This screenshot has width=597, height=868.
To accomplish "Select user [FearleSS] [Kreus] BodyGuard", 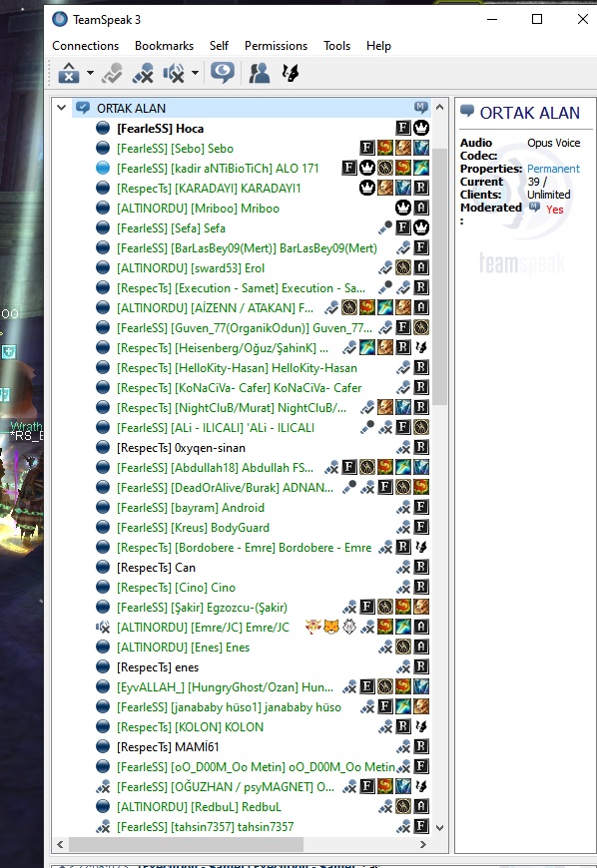I will [194, 528].
